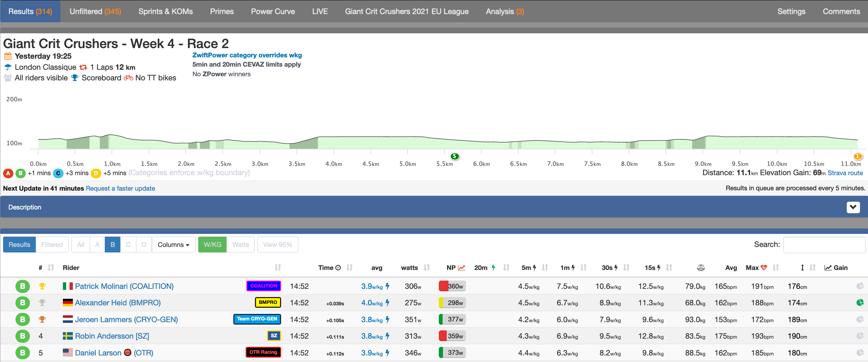Open Daniel Larson (OTR) rider profile
Screen dimensions: 868x362
click(x=114, y=353)
